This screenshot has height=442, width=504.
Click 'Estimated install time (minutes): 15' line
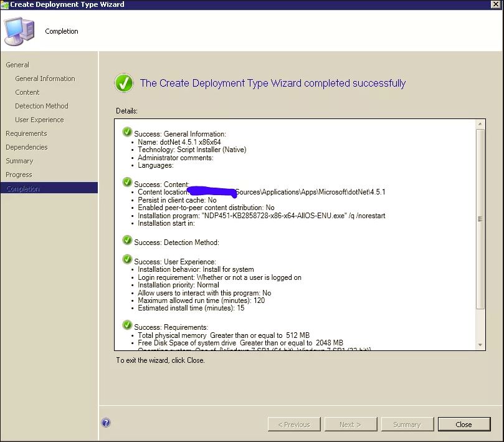(191, 308)
